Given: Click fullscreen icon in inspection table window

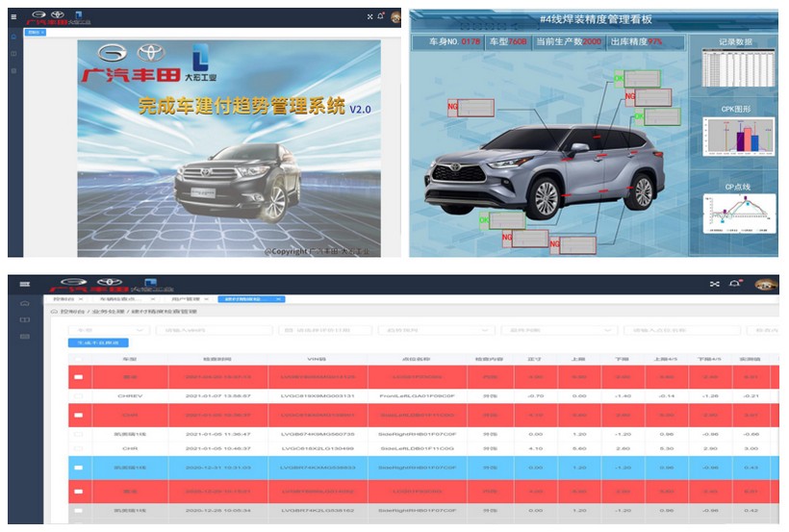Looking at the screenshot, I should [x=715, y=284].
